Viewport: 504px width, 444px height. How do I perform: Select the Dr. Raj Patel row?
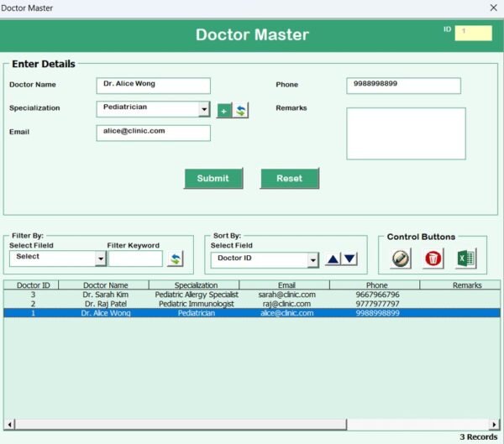click(x=252, y=304)
